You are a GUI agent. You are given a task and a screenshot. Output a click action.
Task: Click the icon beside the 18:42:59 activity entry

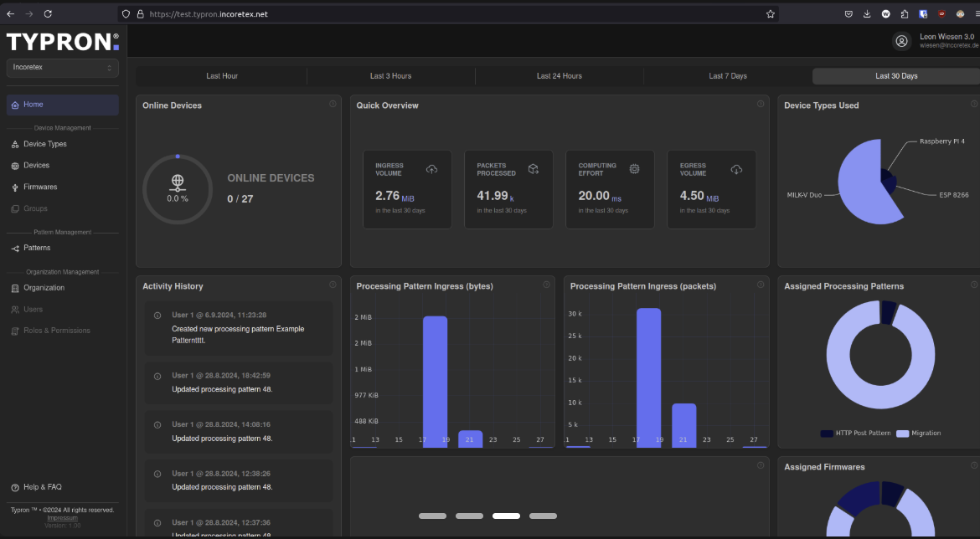[x=157, y=376]
